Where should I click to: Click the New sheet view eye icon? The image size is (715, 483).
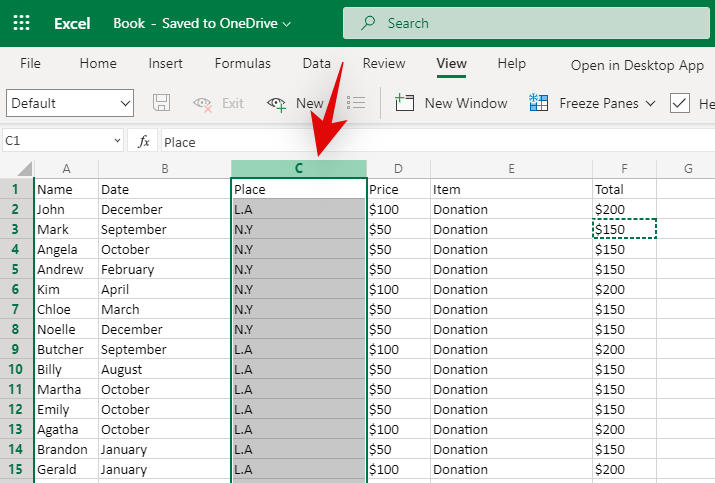pos(277,103)
